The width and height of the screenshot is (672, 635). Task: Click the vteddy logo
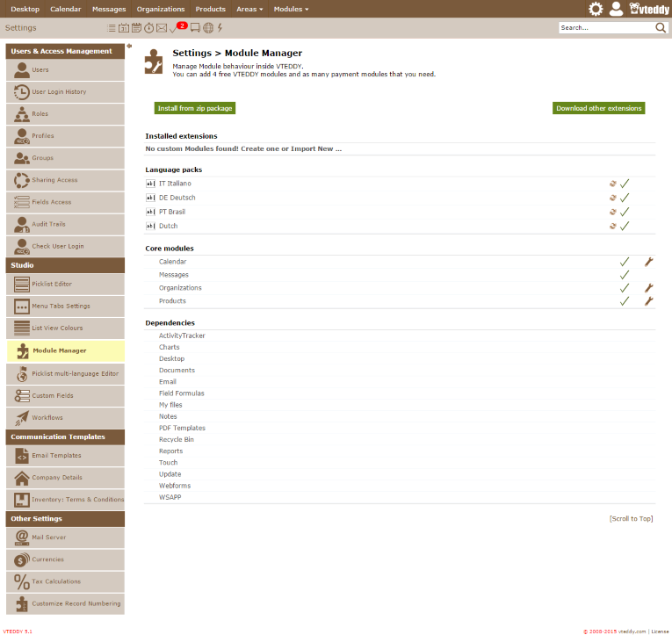coord(649,9)
